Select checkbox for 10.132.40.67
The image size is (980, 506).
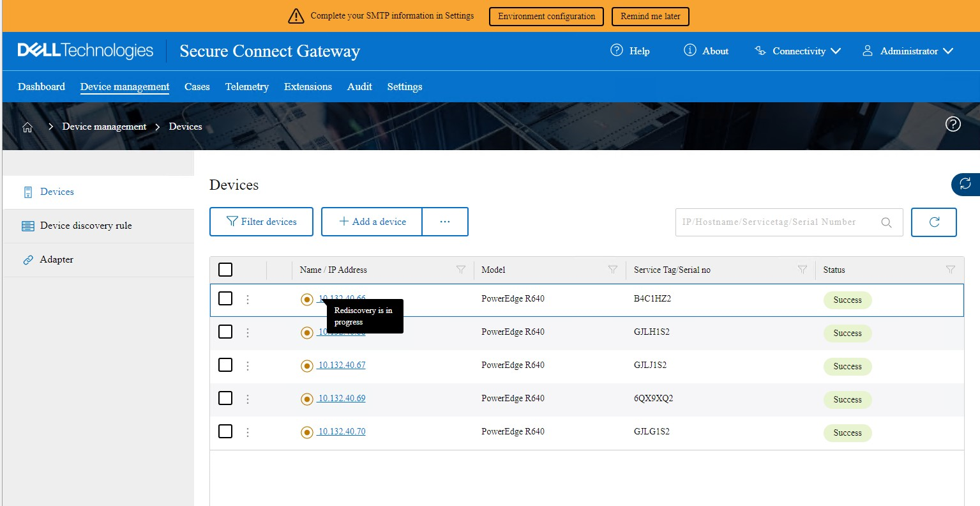pyautogui.click(x=225, y=365)
